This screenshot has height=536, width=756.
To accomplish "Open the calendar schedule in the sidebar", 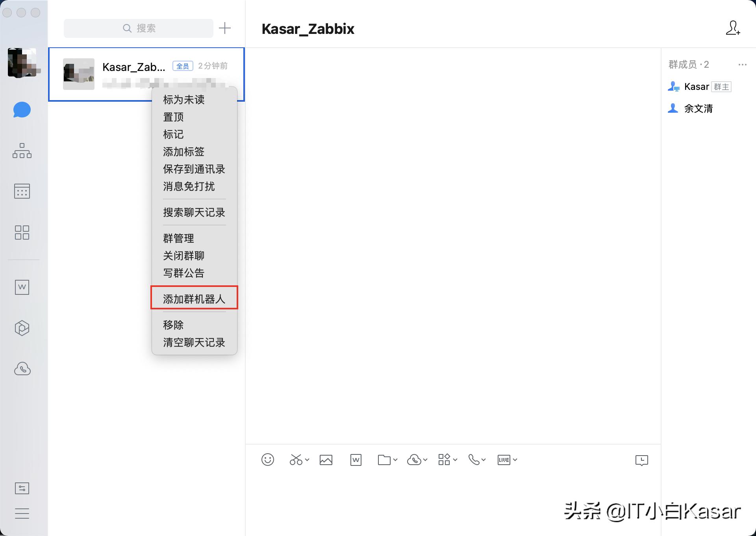I will pyautogui.click(x=22, y=192).
